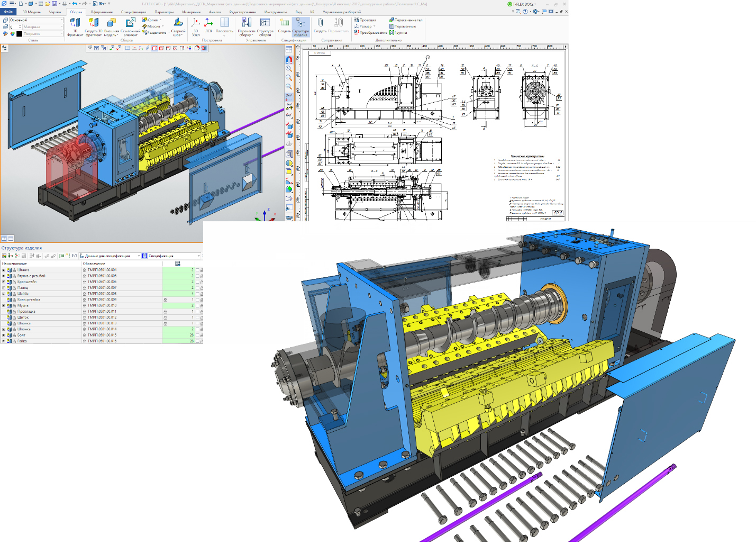Switch to the Чертеж tab
Screen dimensions: 756x544
(x=55, y=12)
